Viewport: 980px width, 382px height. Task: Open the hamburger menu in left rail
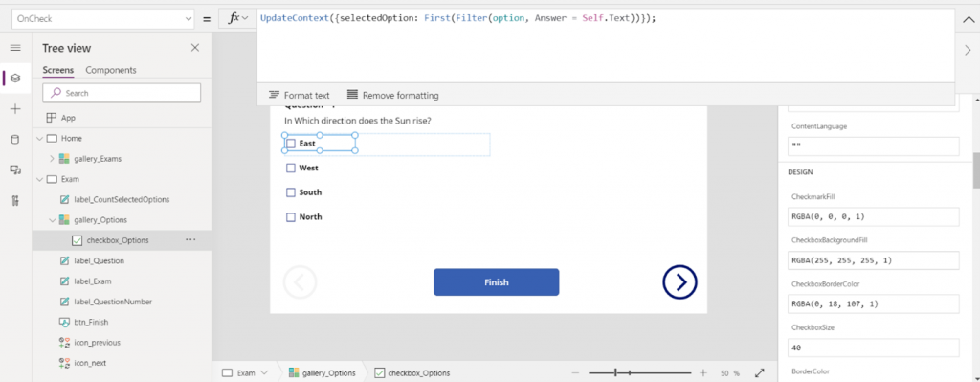(15, 48)
